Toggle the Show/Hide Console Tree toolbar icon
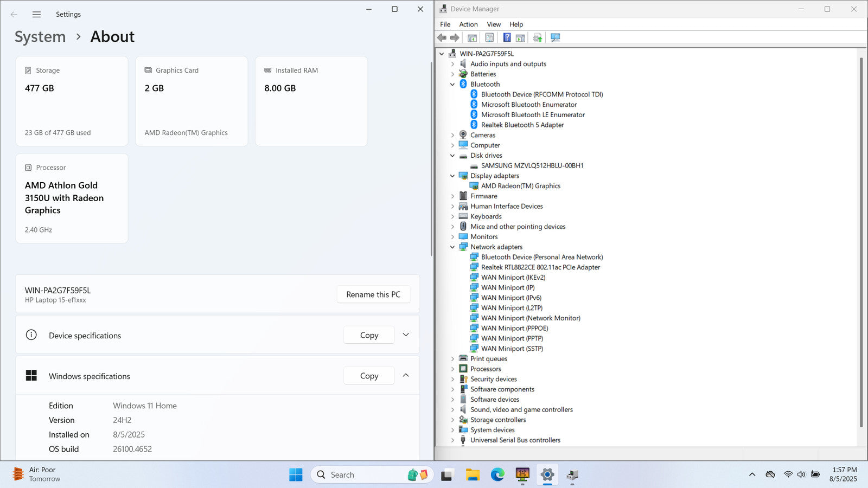The width and height of the screenshot is (868, 488). click(x=472, y=37)
